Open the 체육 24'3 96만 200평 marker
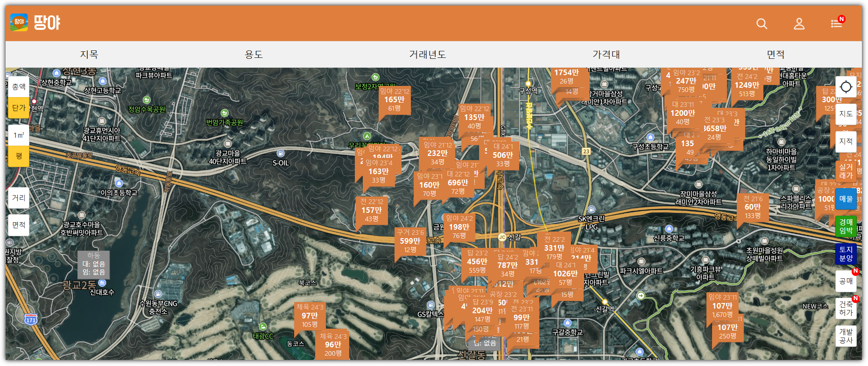Screen dimensions: 868x366 [x=333, y=345]
